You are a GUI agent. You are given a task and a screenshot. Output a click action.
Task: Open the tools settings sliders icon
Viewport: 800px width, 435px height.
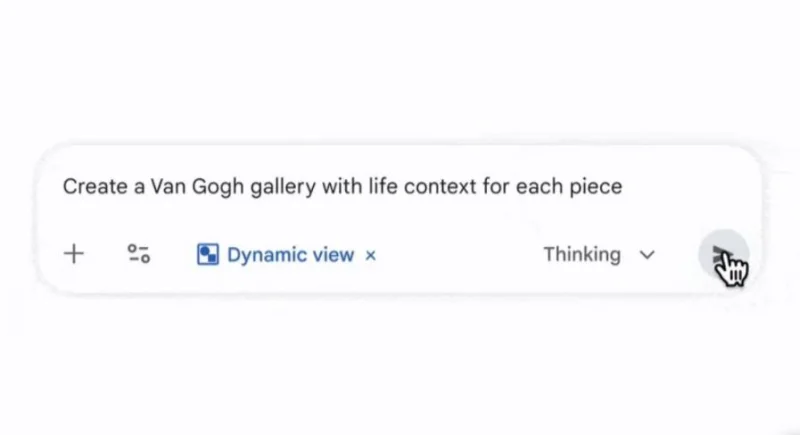tap(139, 254)
